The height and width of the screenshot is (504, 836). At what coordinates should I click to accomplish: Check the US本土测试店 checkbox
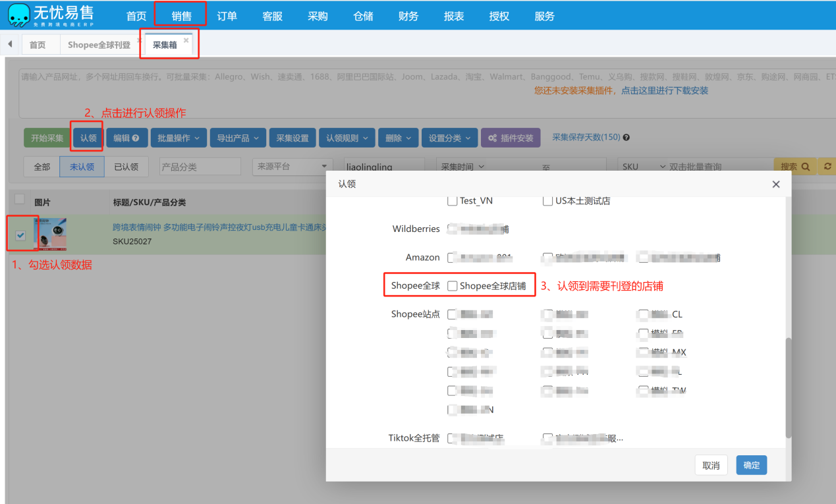pos(547,200)
